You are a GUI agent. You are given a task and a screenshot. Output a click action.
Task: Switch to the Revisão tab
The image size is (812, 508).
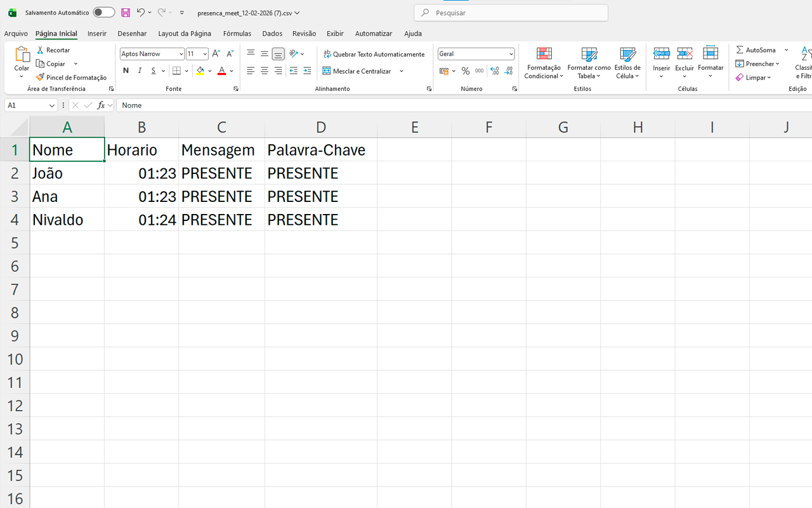pyautogui.click(x=304, y=34)
